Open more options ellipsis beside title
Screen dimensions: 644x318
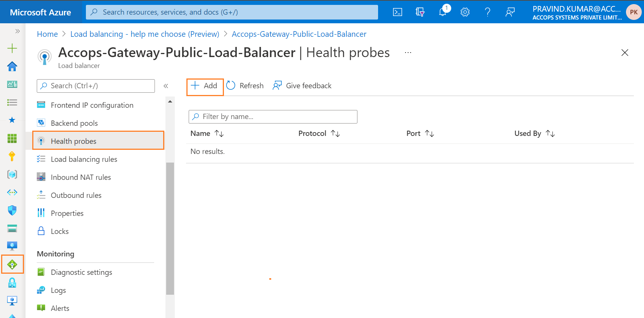coord(408,53)
